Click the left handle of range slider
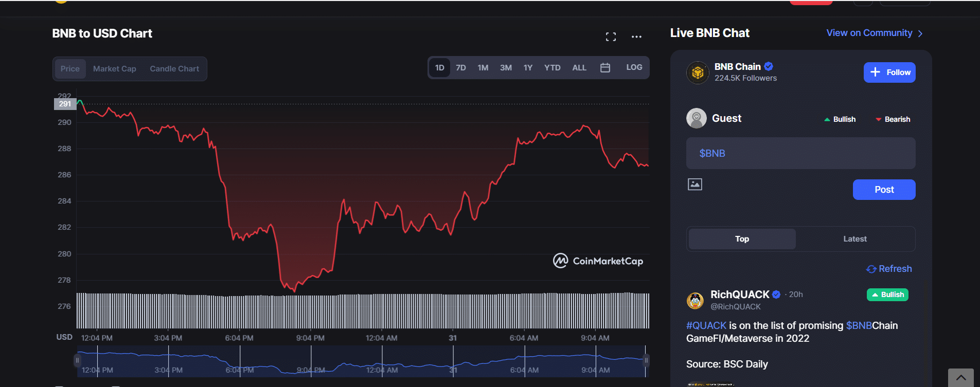This screenshot has height=387, width=980. 77,360
